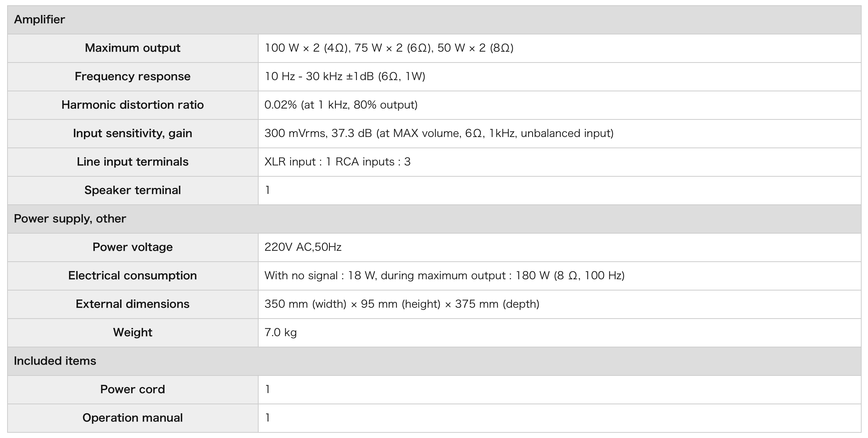The image size is (868, 438).
Task: Select the Frequency response row label
Action: click(133, 77)
